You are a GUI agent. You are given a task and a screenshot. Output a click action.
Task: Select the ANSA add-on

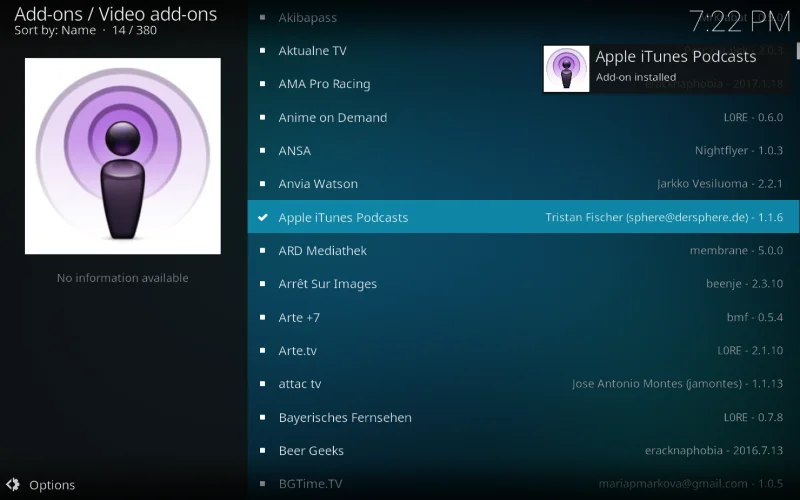(x=523, y=151)
